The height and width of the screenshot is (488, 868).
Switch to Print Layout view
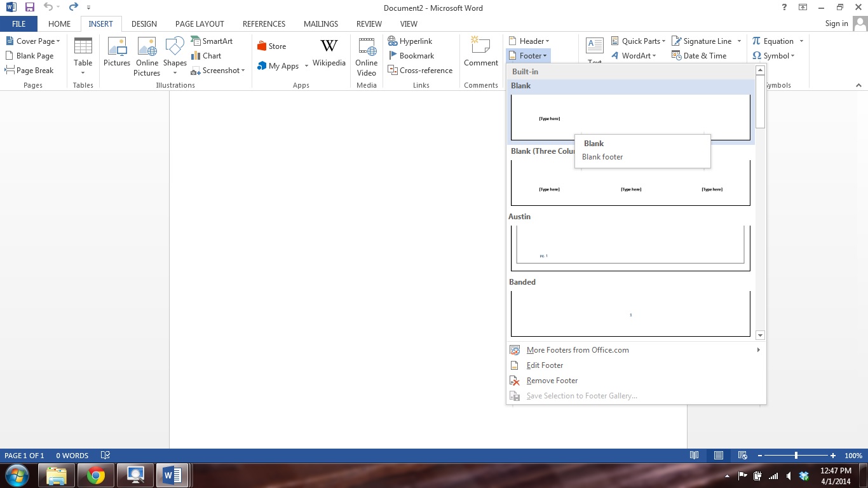(x=718, y=456)
